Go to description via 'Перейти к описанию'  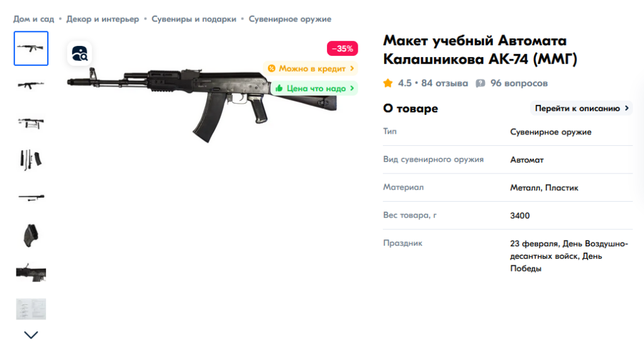[581, 108]
